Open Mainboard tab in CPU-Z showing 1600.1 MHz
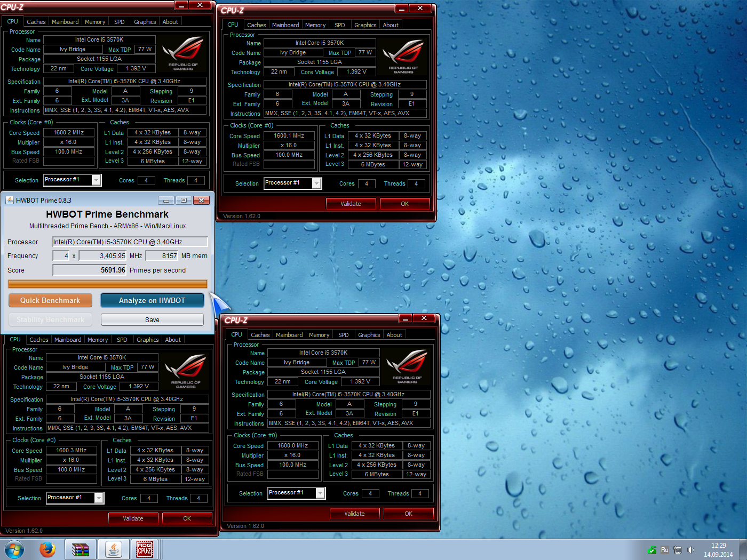 (285, 25)
